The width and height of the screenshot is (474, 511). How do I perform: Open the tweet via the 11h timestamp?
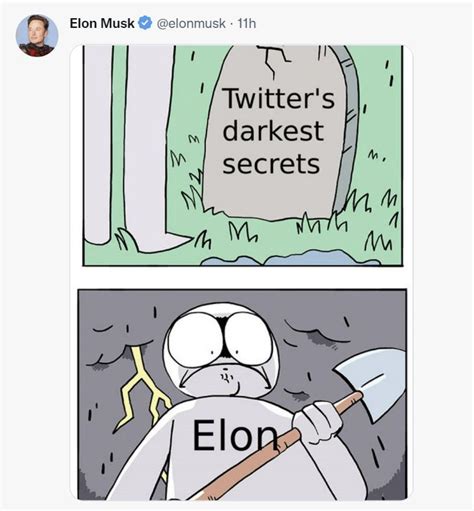pos(246,24)
